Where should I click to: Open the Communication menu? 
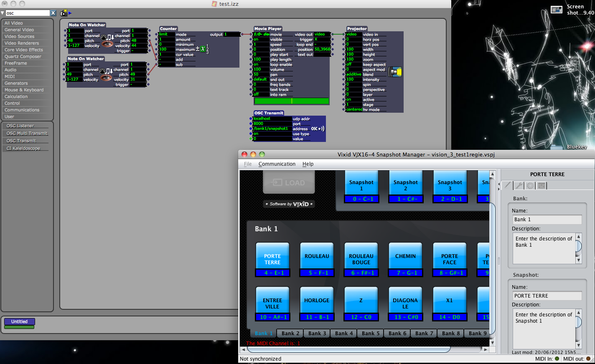coord(277,164)
